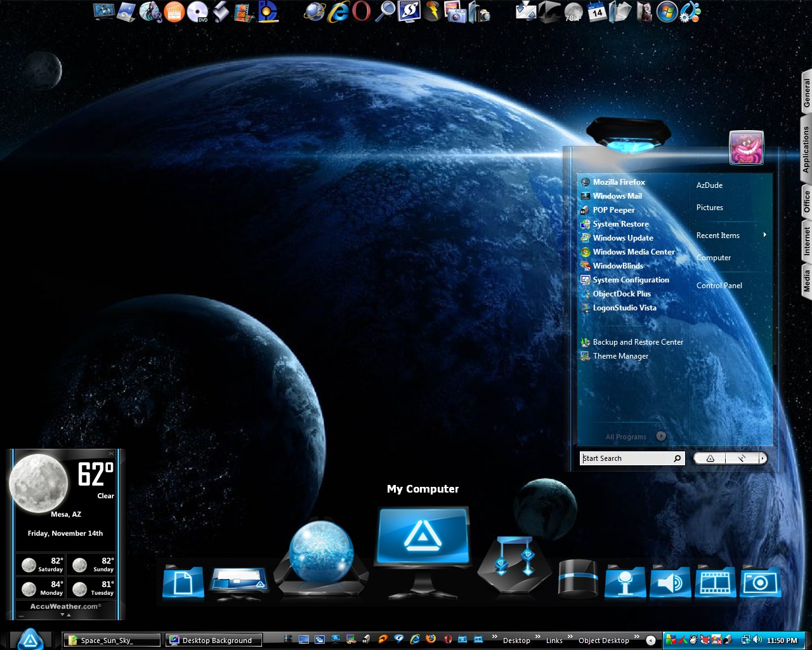Viewport: 812px width, 650px height.
Task: Open the orange clapperboard icon in top dock
Action: pyautogui.click(x=174, y=11)
